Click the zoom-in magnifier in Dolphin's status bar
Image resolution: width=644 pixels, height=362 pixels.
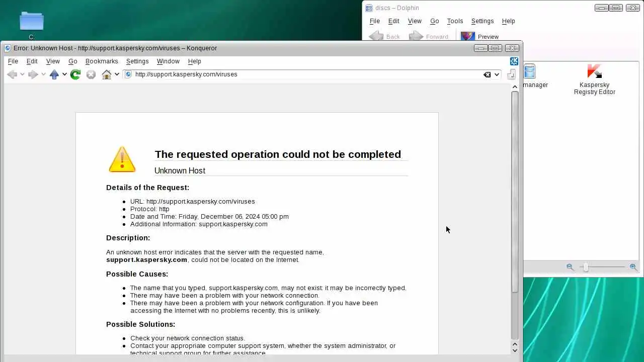point(633,267)
